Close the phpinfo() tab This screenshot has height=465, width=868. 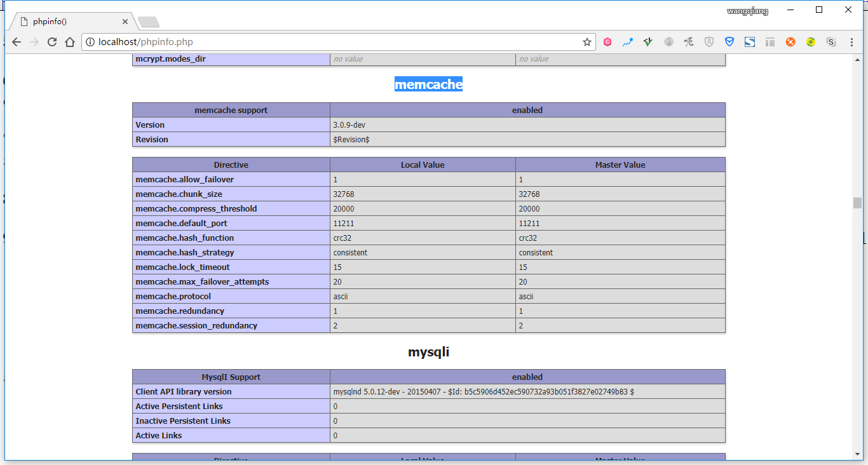coord(125,22)
